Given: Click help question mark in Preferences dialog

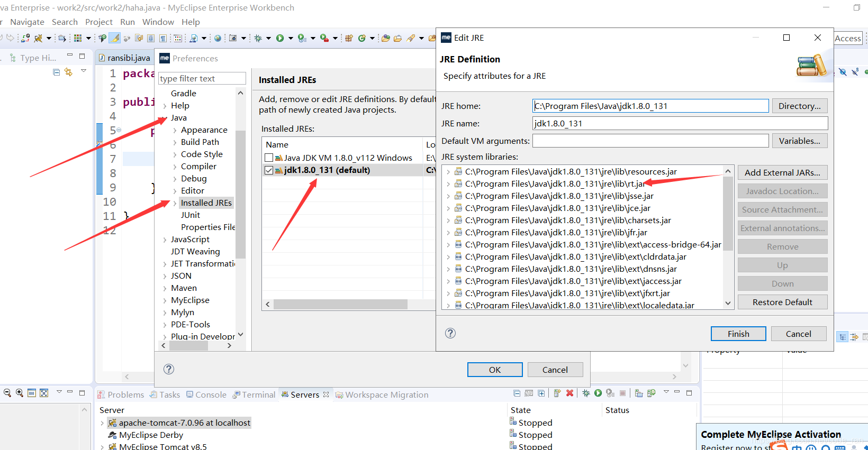Looking at the screenshot, I should pyautogui.click(x=169, y=369).
